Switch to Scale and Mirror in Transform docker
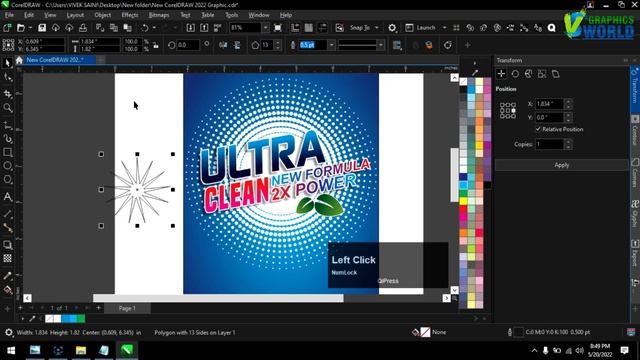This screenshot has width=640, height=360. click(529, 74)
